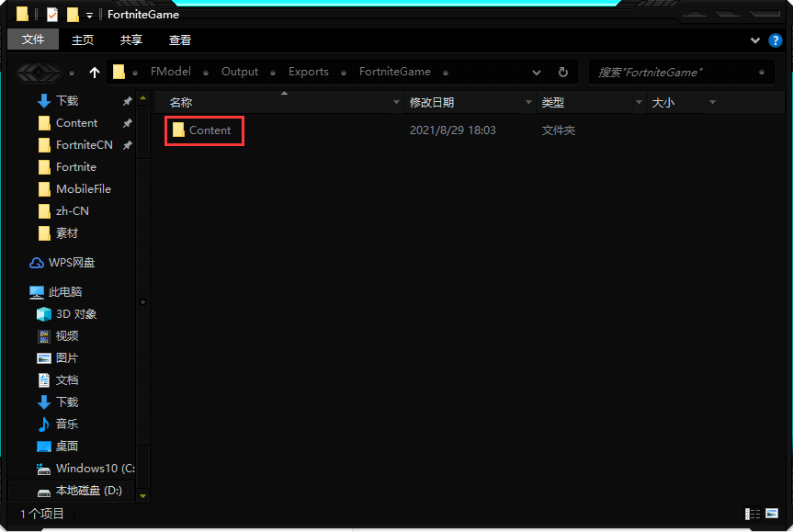Sort by the 修改日期 column header
The width and height of the screenshot is (793, 532).
tap(431, 103)
